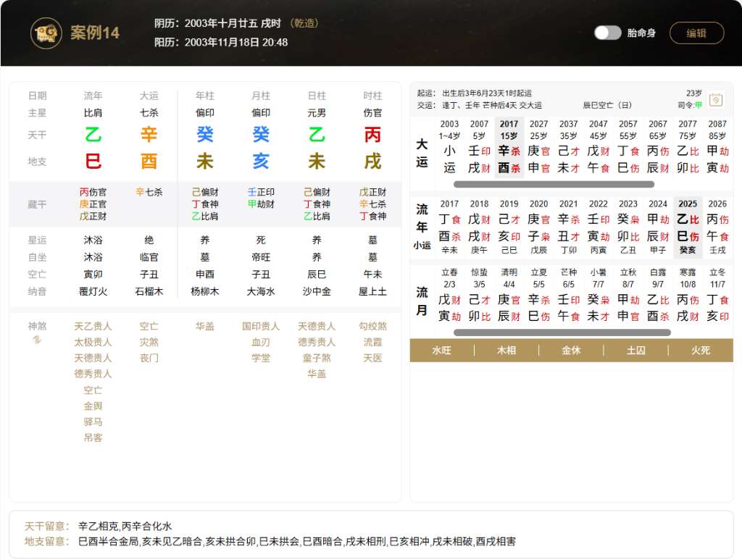Use the horizontal scrollbar under 流月 row
Image resolution: width=742 pixels, height=560 pixels.
coord(562,333)
